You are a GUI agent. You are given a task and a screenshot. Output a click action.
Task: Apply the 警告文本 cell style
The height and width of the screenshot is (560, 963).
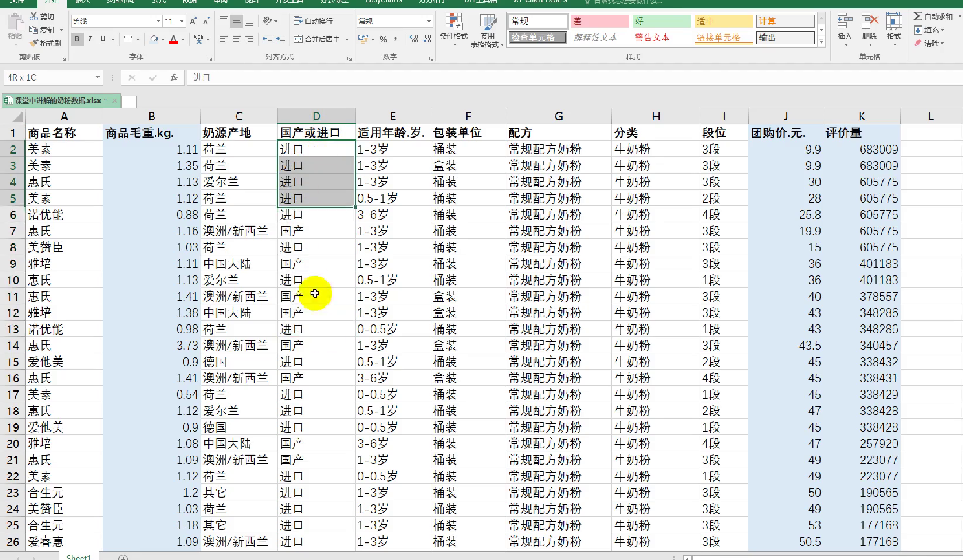point(661,38)
